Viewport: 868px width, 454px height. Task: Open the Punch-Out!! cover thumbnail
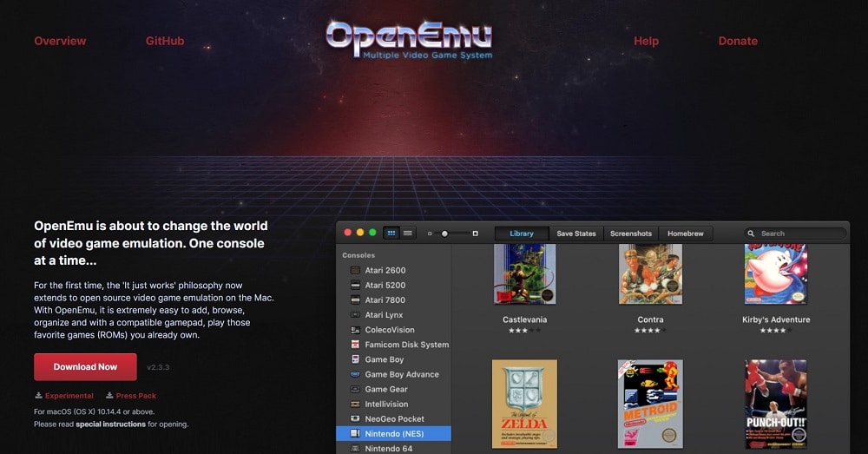coord(775,405)
